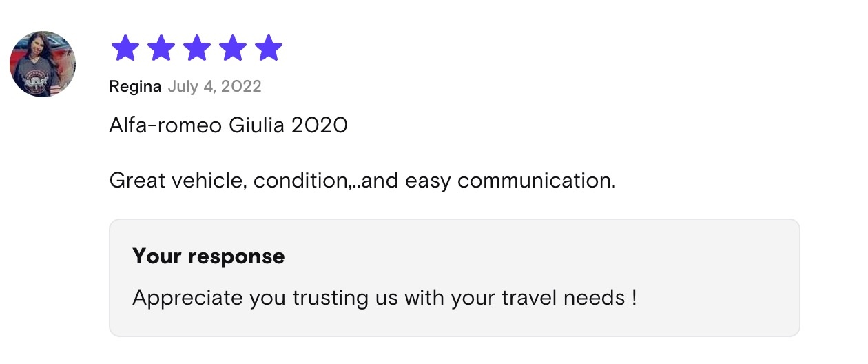Image resolution: width=868 pixels, height=364 pixels.
Task: Click the model year "2020" in the title
Action: pyautogui.click(x=320, y=125)
